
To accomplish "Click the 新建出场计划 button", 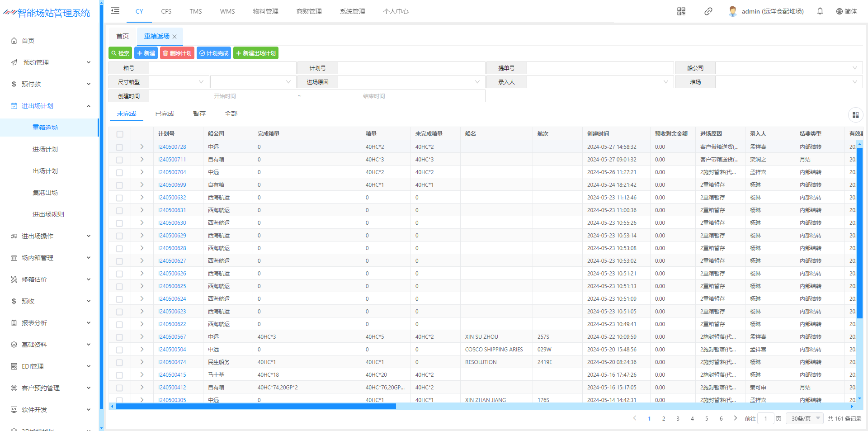I will 256,53.
